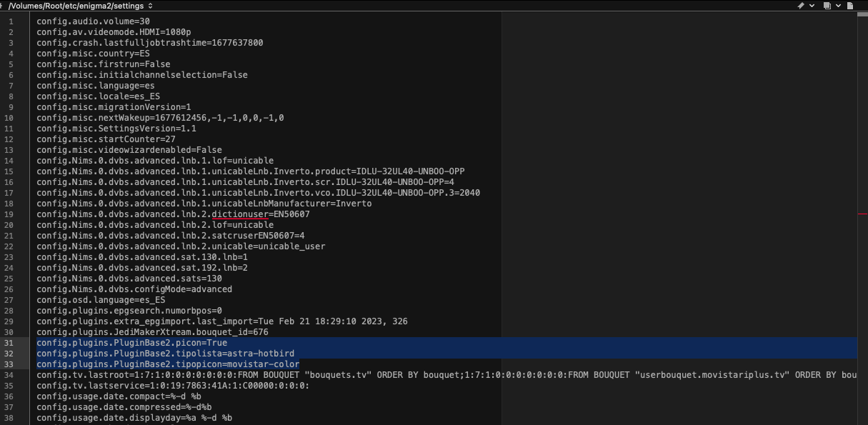Click the config.osd.language=es_ES line

pos(101,300)
